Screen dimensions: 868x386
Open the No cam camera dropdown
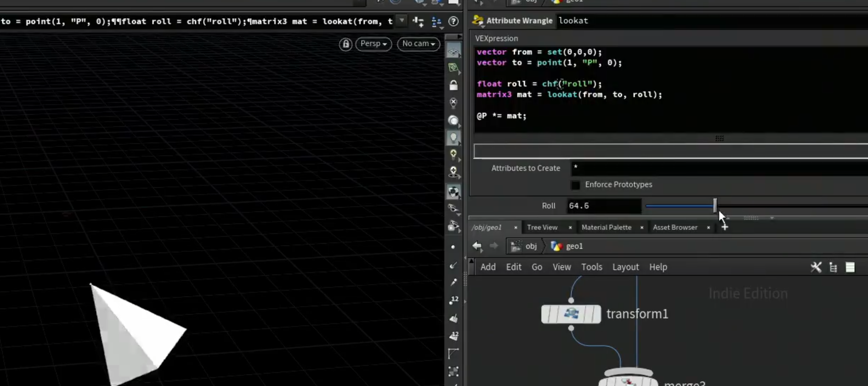pyautogui.click(x=418, y=44)
